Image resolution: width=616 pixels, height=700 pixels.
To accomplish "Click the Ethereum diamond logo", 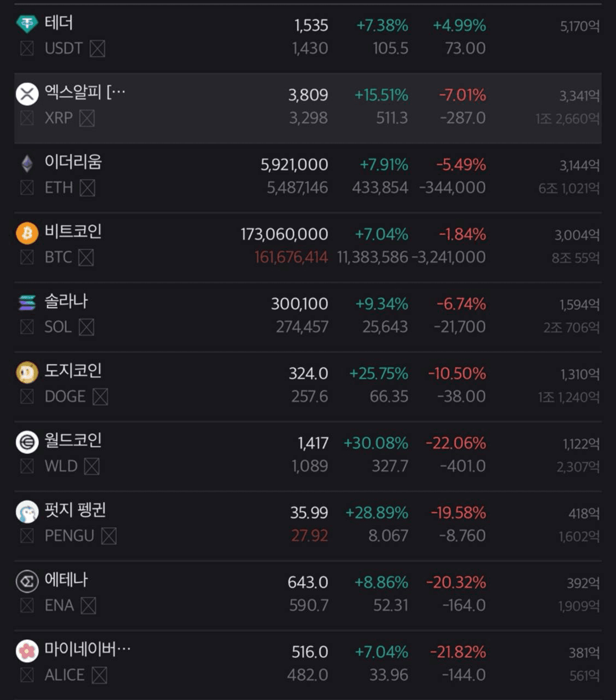I will point(27,164).
